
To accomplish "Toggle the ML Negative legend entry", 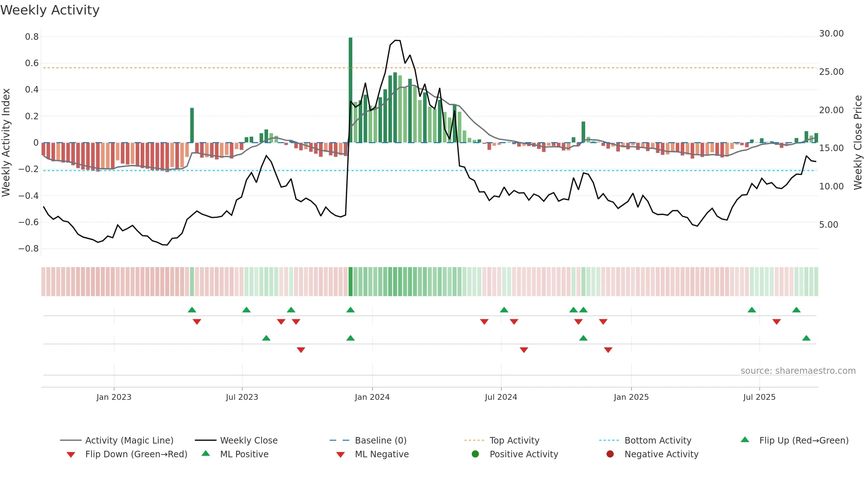I will pyautogui.click(x=373, y=454).
